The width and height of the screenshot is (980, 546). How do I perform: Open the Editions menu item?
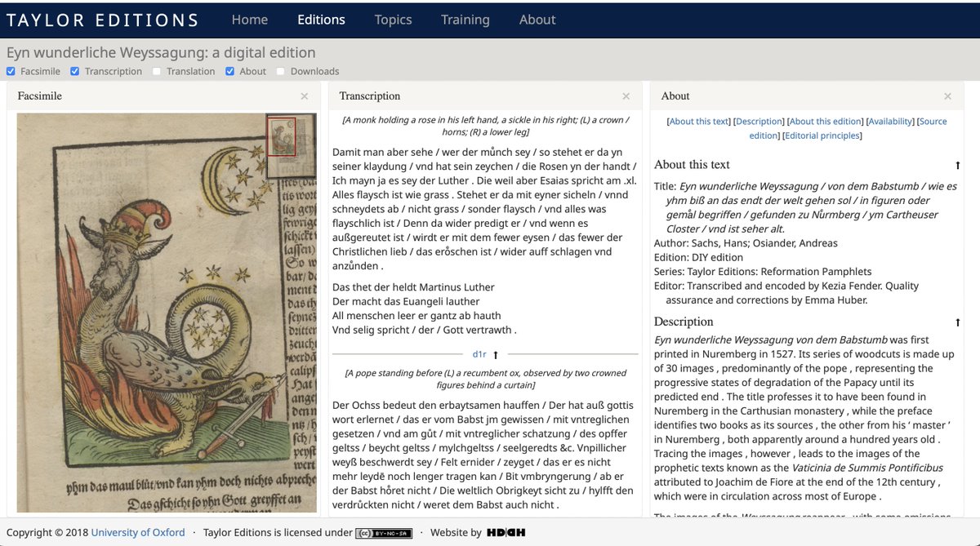click(321, 20)
